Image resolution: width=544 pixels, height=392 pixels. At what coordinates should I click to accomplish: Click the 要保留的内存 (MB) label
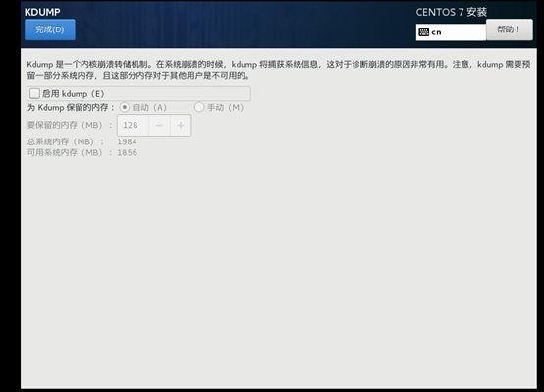coord(70,125)
